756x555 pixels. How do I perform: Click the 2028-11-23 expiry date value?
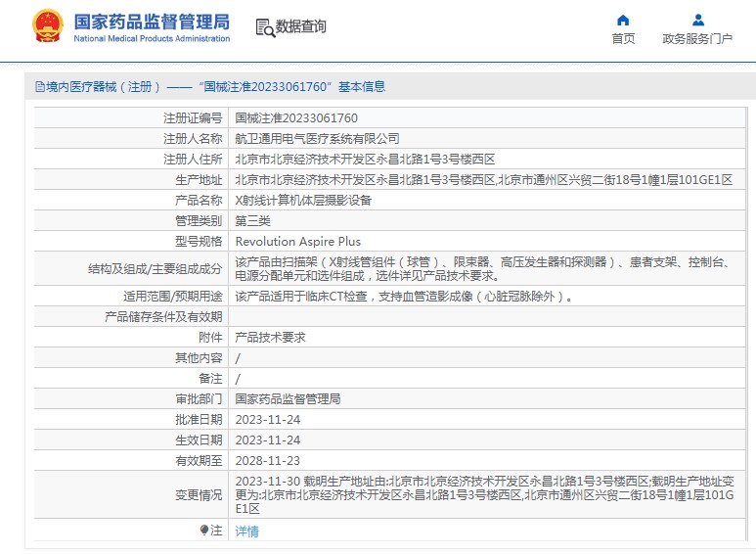(268, 461)
